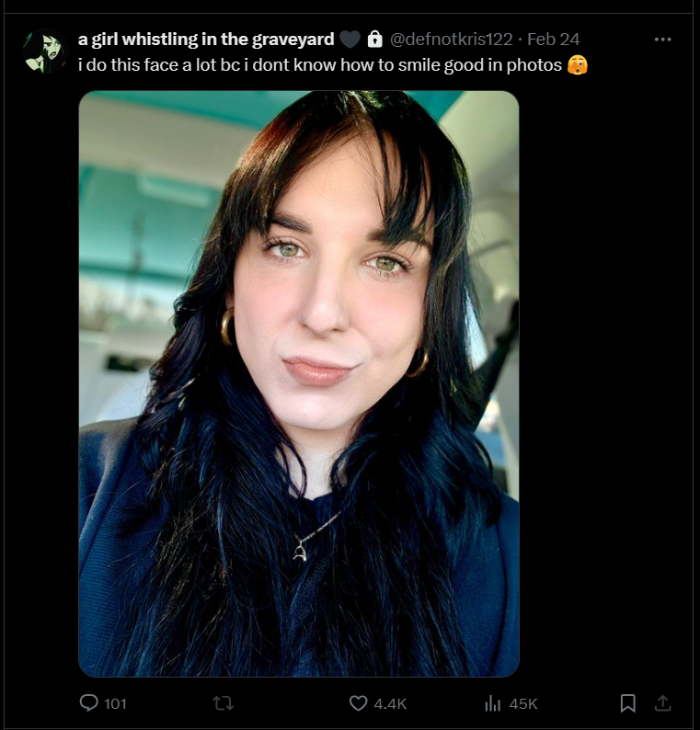Viewport: 700px width, 730px height.
Task: Click the surprised face emoji in tweet
Action: [578, 65]
